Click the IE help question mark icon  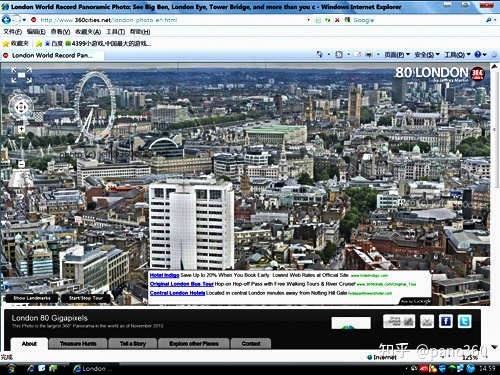coord(478,54)
